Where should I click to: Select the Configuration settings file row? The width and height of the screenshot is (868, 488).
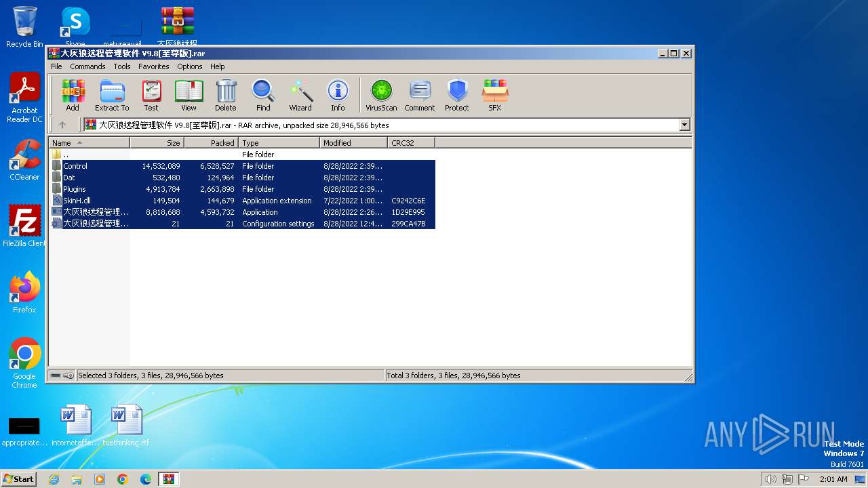[x=243, y=224]
